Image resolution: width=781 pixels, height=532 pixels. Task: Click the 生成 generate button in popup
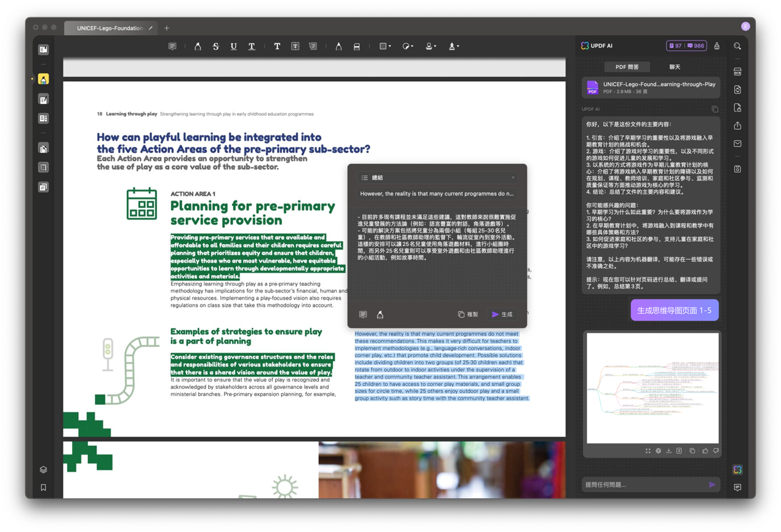coord(502,314)
